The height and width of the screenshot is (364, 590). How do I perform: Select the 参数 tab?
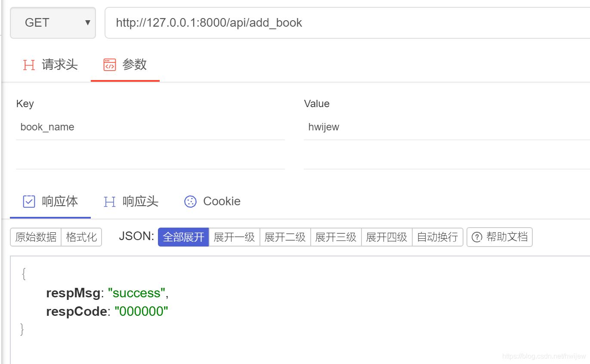[134, 65]
